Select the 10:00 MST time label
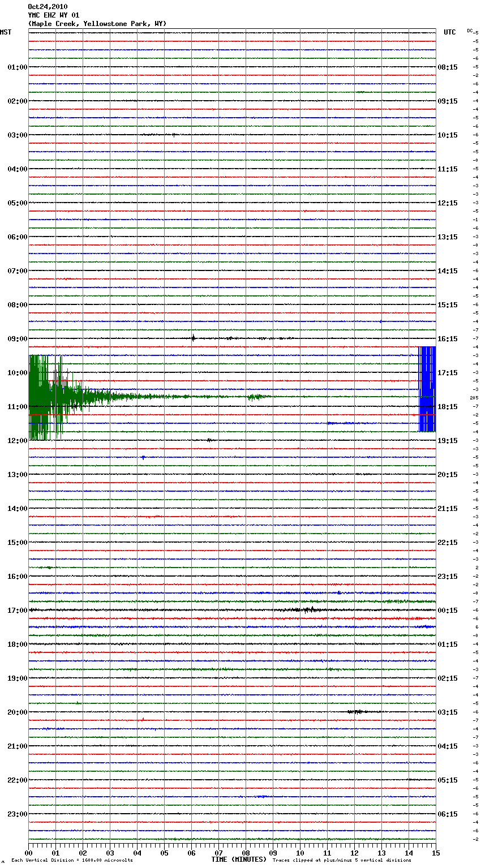Screen dimensions: 481x868 point(17,373)
